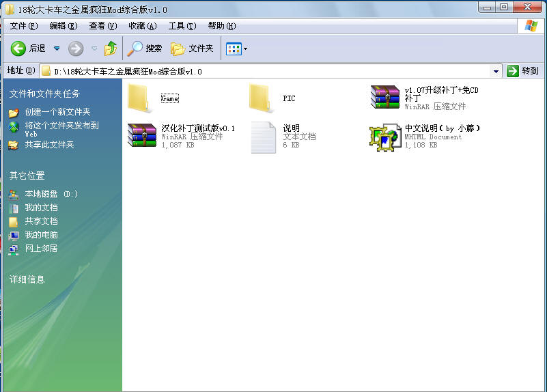The width and height of the screenshot is (547, 392).
Task: Expand the address bar dropdown
Action: [496, 72]
